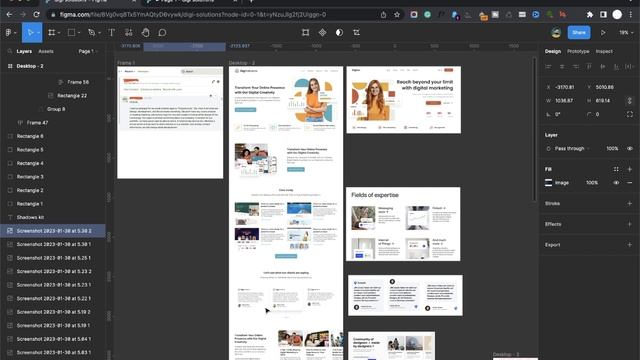
Task: Open the shape tools dropdown arrow
Action: 79,33
